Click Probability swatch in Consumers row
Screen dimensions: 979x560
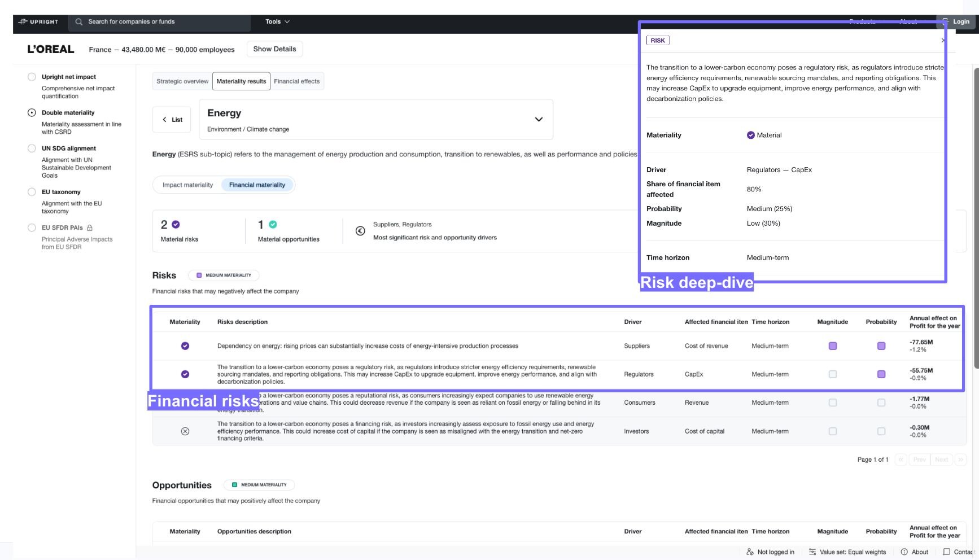(881, 403)
